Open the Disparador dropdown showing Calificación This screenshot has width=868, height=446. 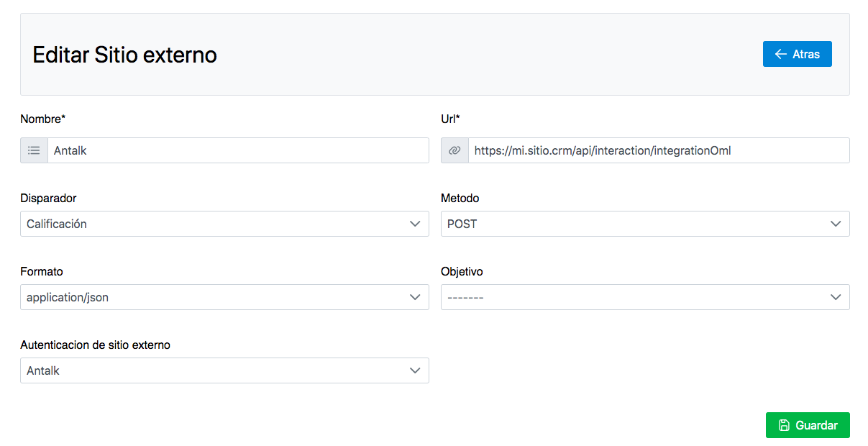(216, 224)
